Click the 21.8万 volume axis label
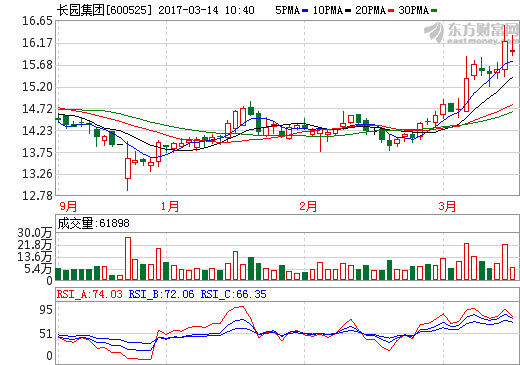 (35, 245)
